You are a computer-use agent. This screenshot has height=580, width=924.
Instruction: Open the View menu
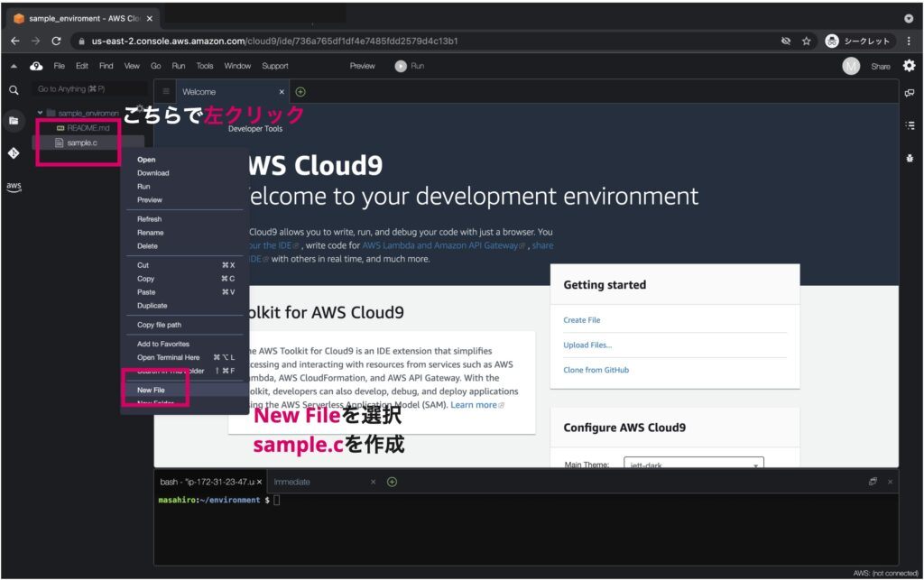(x=132, y=66)
